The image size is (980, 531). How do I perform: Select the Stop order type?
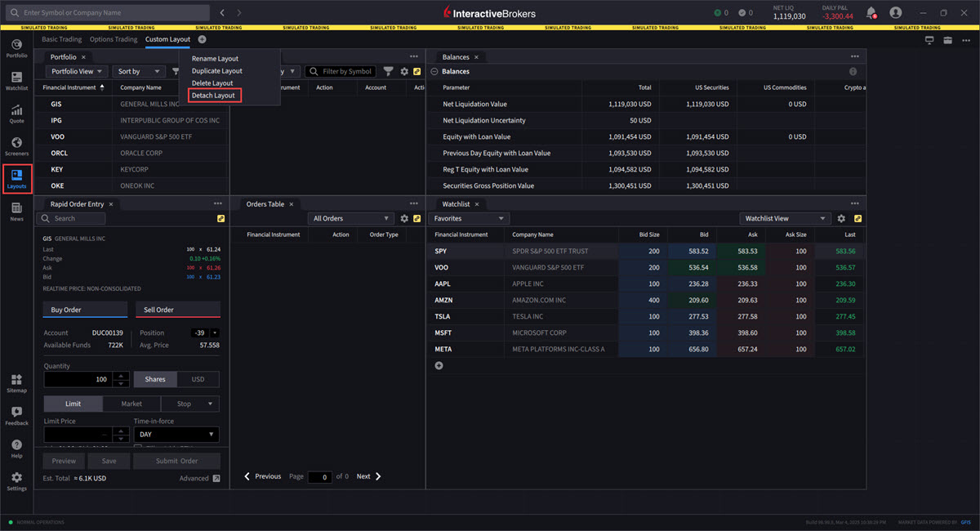(x=184, y=404)
